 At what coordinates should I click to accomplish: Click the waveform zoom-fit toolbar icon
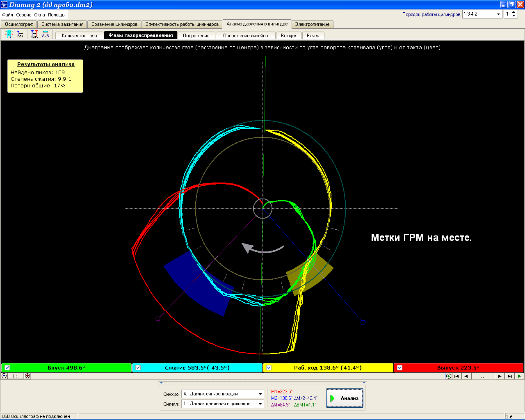coord(9,34)
